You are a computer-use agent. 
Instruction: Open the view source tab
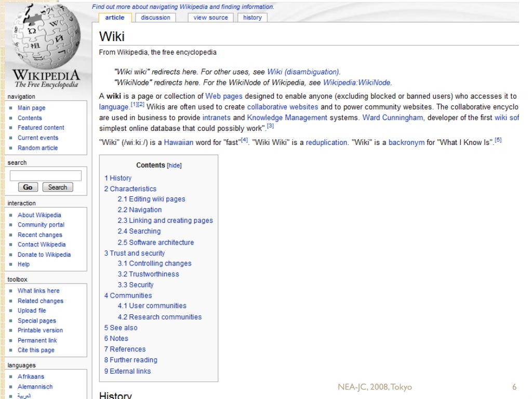pos(211,18)
